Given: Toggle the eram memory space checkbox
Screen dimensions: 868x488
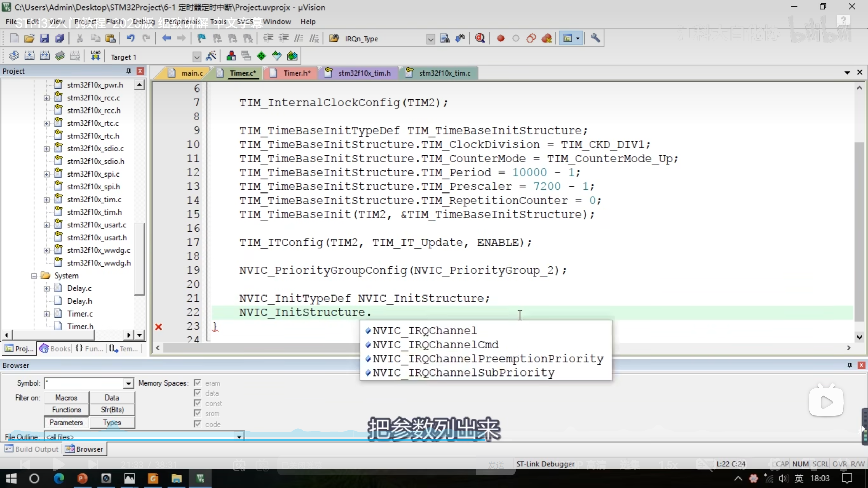Looking at the screenshot, I should (198, 383).
